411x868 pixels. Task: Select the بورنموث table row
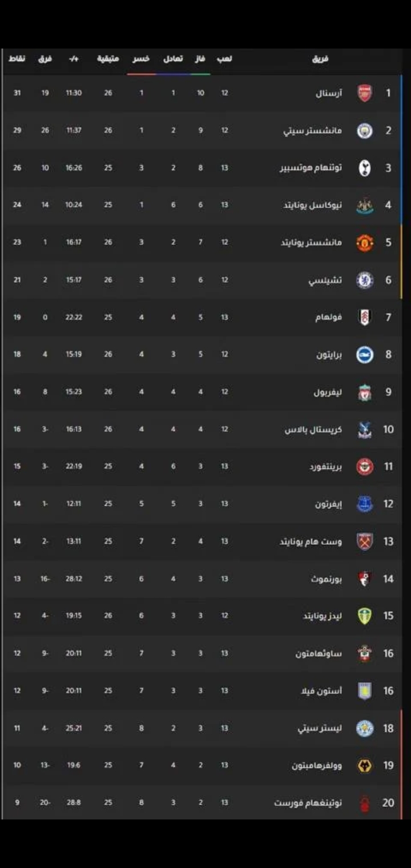click(x=205, y=578)
